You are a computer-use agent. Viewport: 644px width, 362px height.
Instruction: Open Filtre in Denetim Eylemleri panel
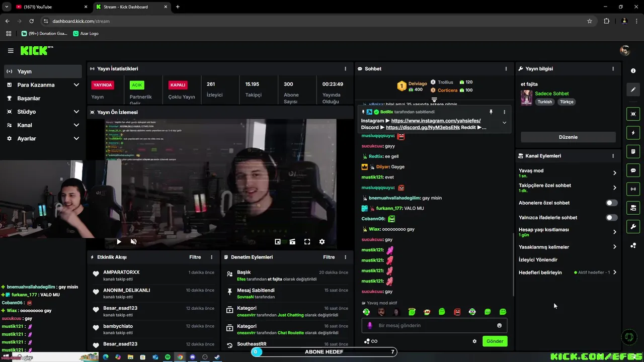coord(329,257)
